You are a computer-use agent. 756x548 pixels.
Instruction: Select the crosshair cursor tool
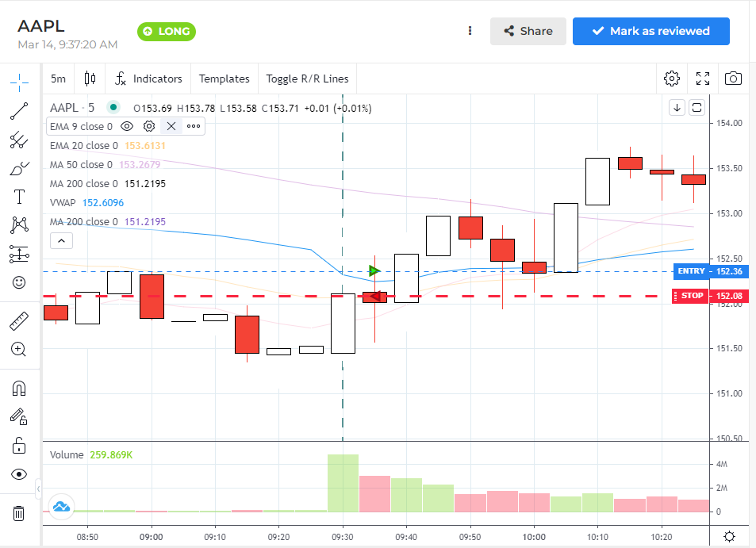19,82
